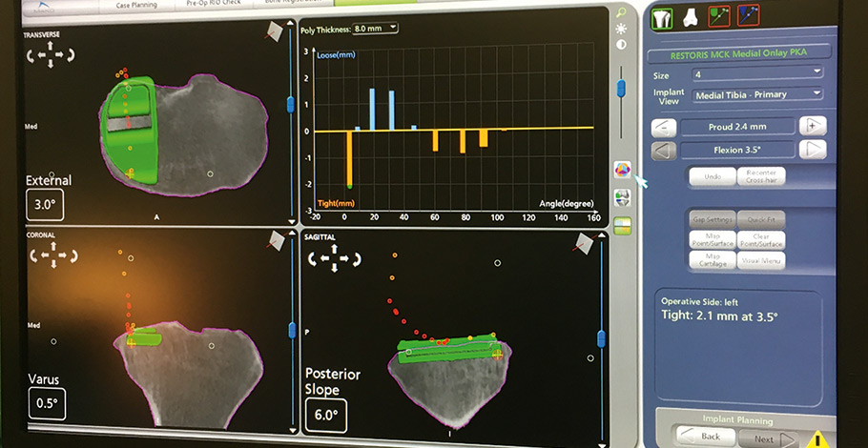
Task: Open the Implant View dropdown
Action: [x=757, y=93]
